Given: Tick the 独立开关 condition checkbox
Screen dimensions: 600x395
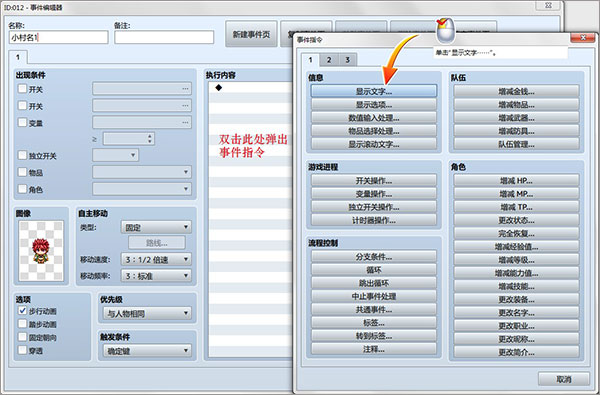Looking at the screenshot, I should click(23, 155).
